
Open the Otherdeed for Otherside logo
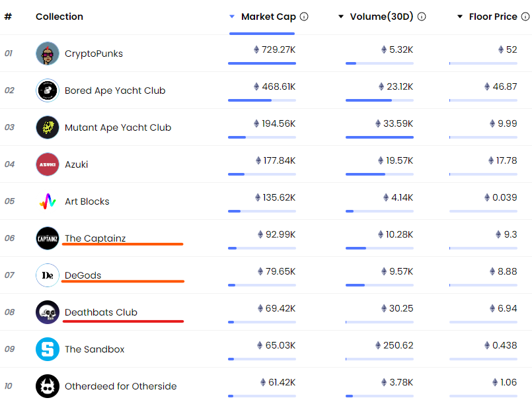coord(48,386)
